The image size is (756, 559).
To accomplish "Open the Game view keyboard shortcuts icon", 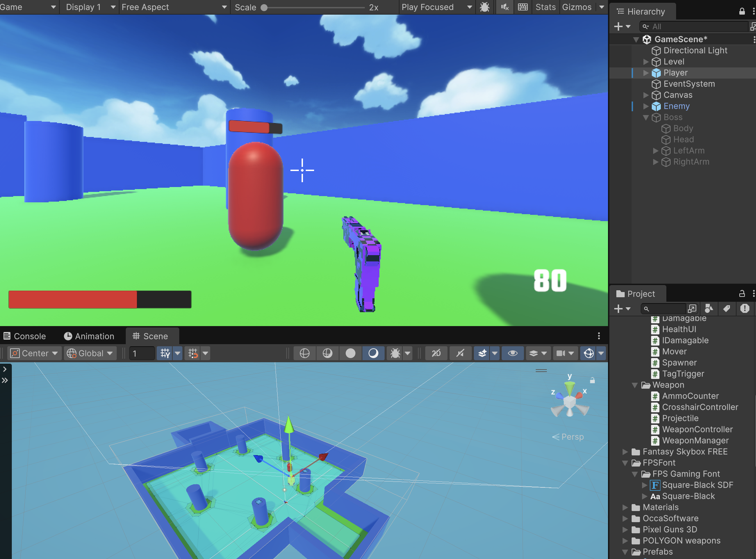I will 523,7.
